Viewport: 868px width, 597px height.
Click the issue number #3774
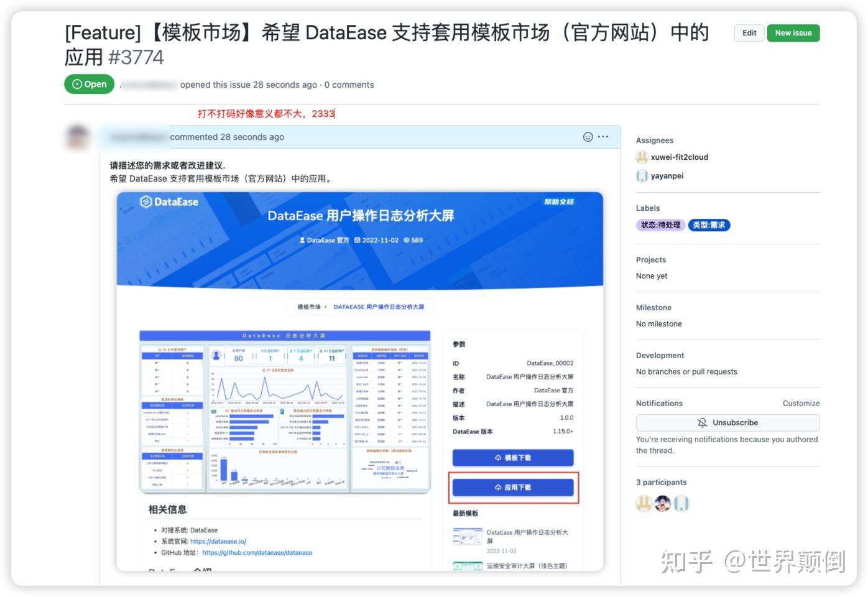point(136,57)
